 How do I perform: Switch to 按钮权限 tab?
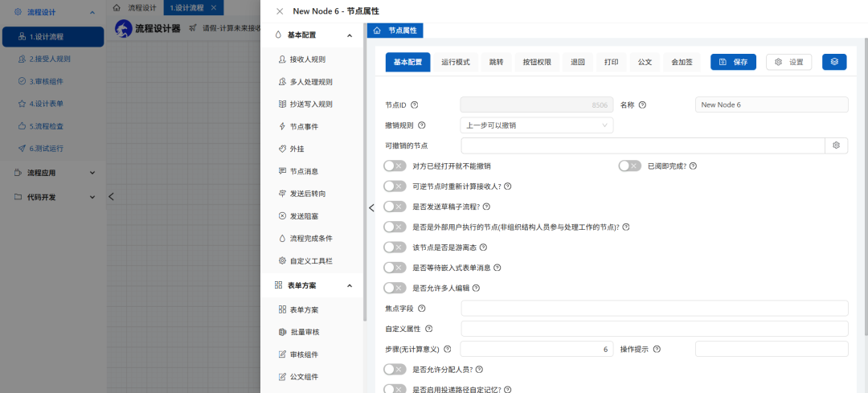[537, 62]
